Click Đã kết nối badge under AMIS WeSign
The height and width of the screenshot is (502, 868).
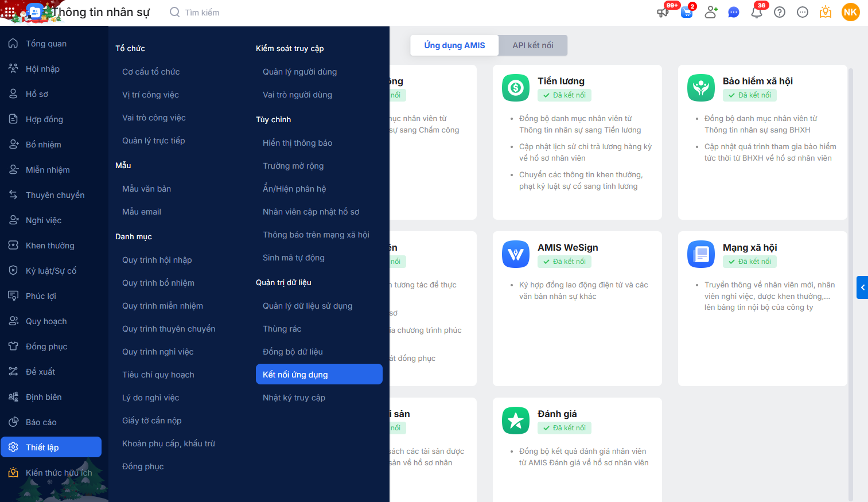point(565,262)
